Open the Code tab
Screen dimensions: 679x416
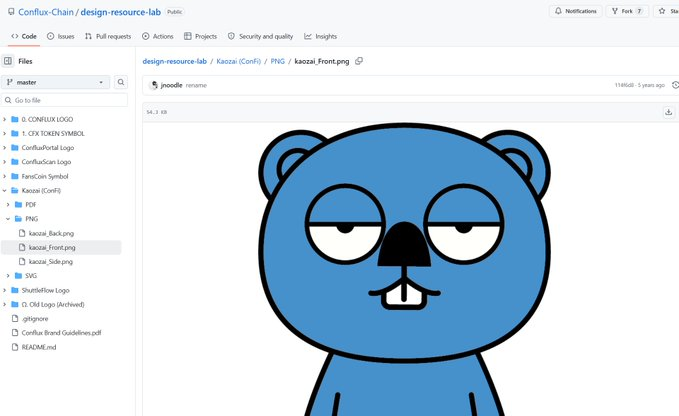tap(24, 36)
